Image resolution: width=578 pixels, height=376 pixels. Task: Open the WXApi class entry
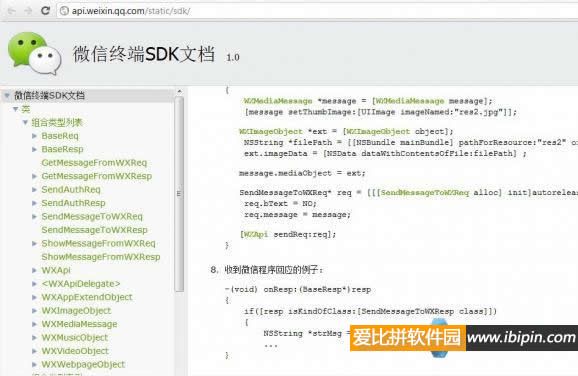point(56,270)
